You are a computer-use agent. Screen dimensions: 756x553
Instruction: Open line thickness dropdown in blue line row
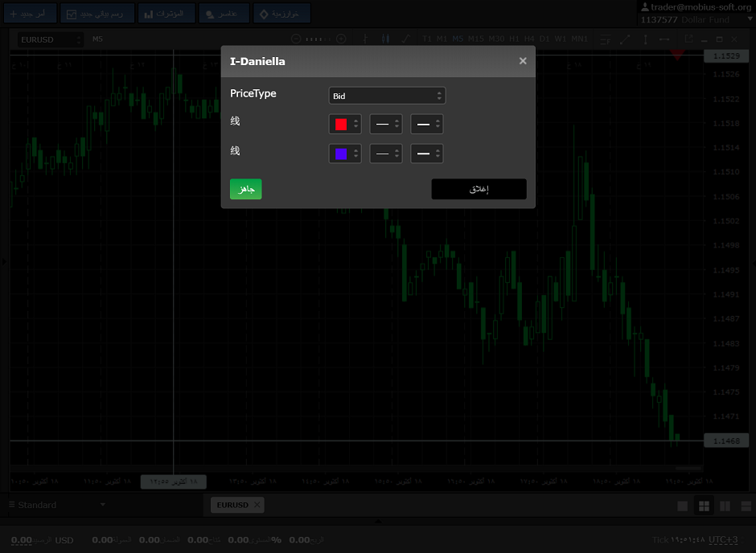click(x=386, y=154)
